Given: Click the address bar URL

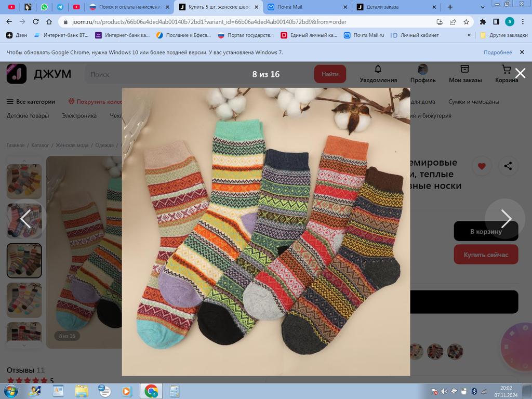Looking at the screenshot, I should pos(209,22).
